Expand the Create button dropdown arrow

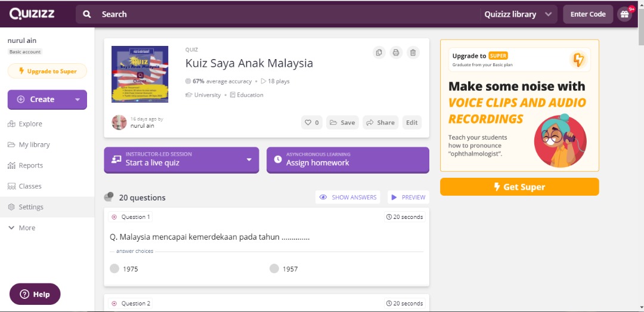tap(78, 100)
